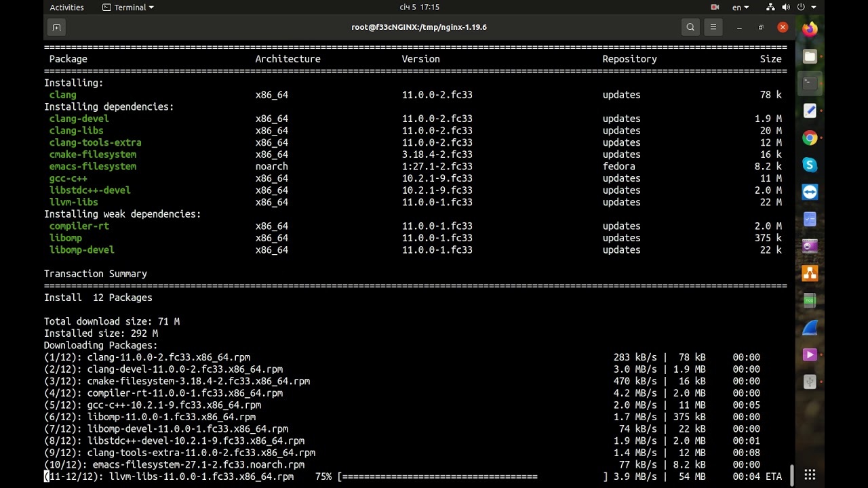Image resolution: width=868 pixels, height=488 pixels.
Task: Click the power icon in the top bar
Action: pyautogui.click(x=801, y=7)
